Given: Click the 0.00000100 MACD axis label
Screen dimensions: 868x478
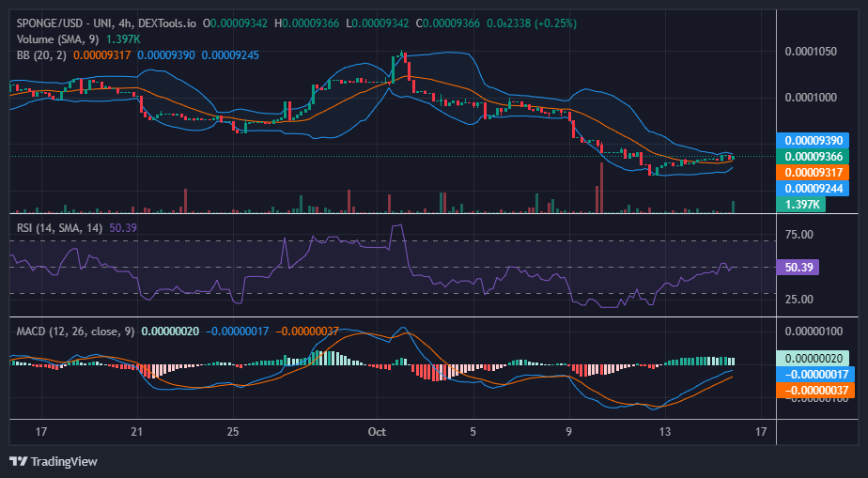Looking at the screenshot, I should pyautogui.click(x=814, y=332).
